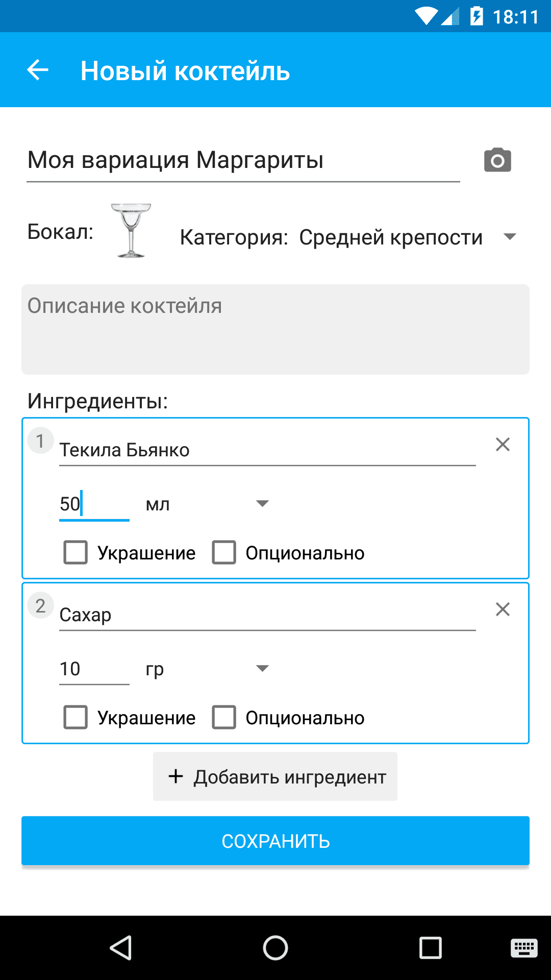Tap the camera icon to add photo
Screen dimensions: 551x980
(x=497, y=160)
